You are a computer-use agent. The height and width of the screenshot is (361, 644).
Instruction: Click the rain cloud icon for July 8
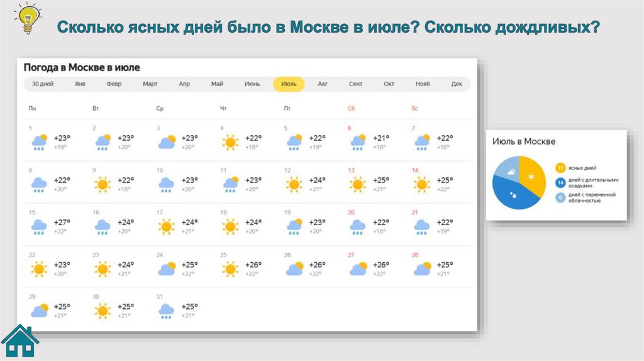point(39,185)
